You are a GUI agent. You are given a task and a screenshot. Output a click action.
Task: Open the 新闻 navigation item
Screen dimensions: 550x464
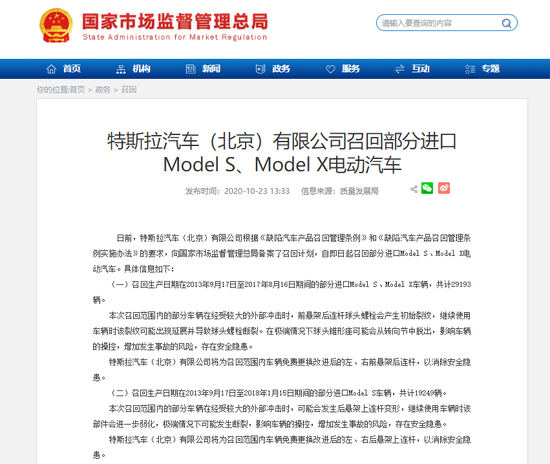click(211, 69)
